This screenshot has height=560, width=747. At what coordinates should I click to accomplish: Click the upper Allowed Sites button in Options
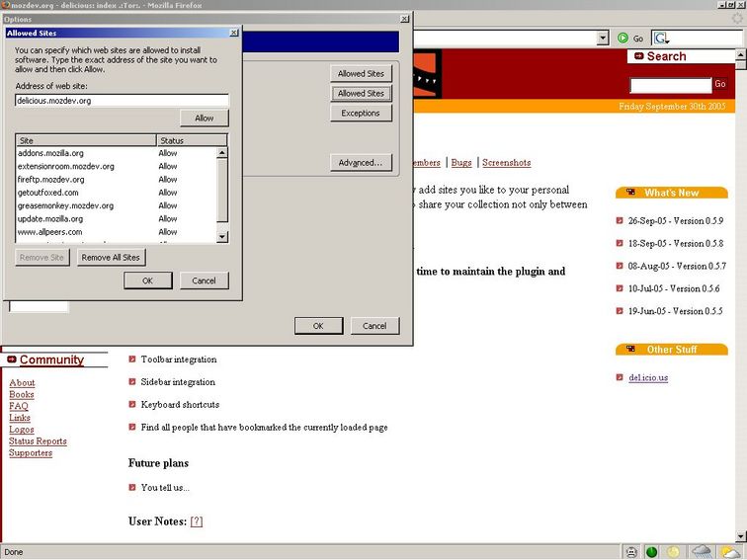[361, 73]
